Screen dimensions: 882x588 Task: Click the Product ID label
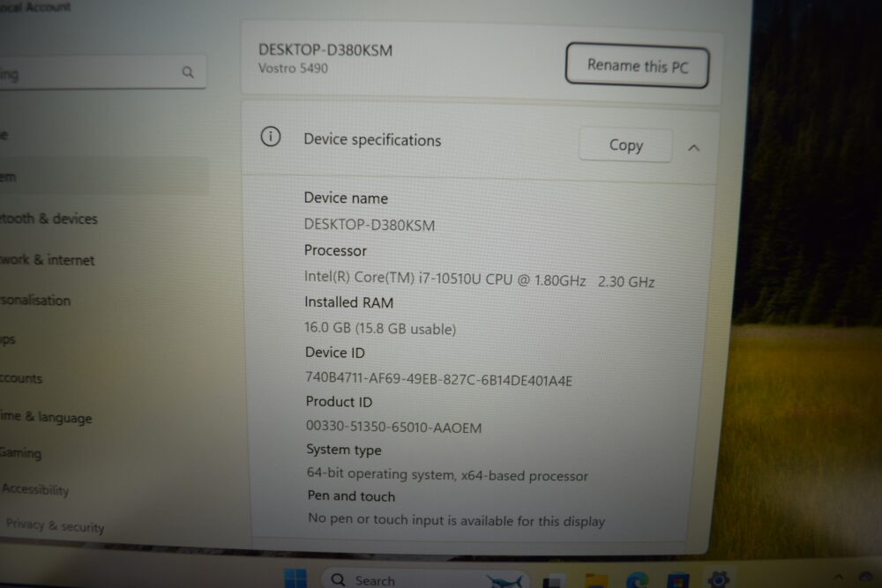click(339, 401)
